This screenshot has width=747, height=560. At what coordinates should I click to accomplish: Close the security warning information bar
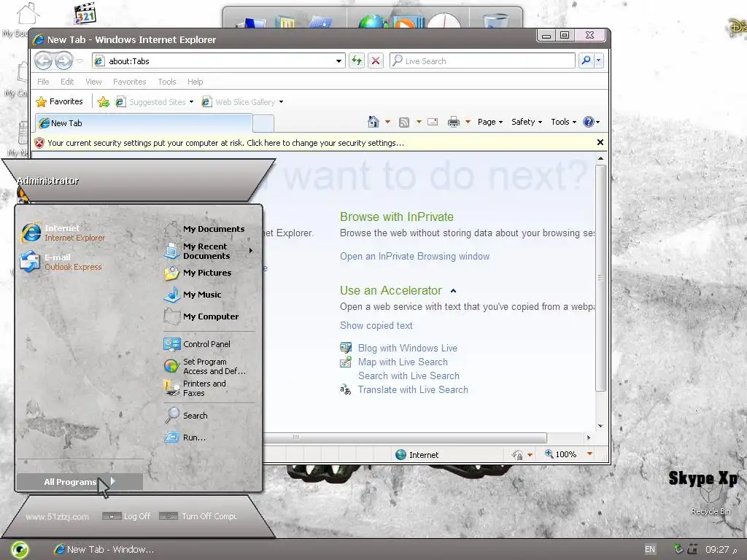pos(600,142)
